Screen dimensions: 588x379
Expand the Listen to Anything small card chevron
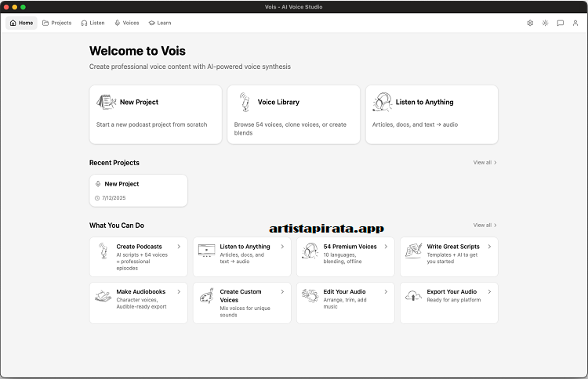pyautogui.click(x=282, y=247)
